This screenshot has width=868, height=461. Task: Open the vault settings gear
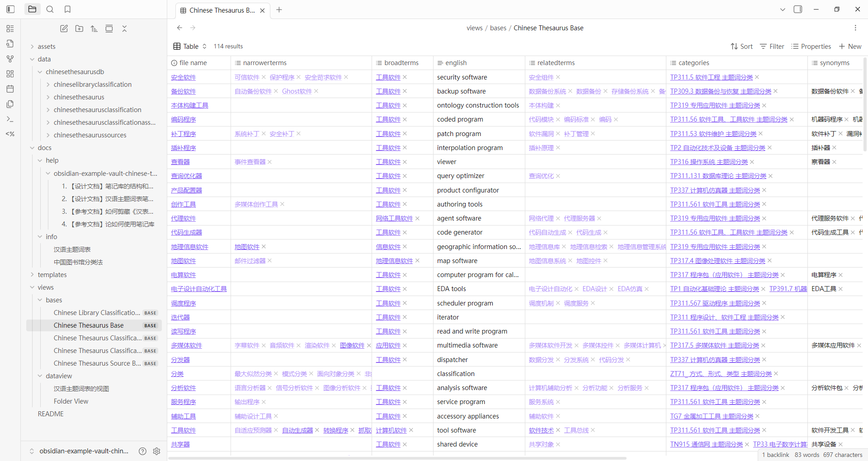156,451
